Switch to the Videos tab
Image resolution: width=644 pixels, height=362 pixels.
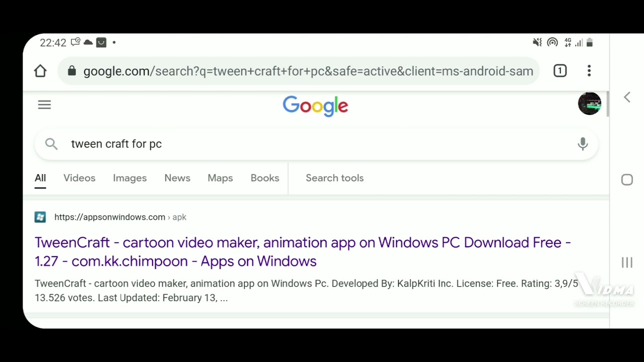tap(79, 178)
